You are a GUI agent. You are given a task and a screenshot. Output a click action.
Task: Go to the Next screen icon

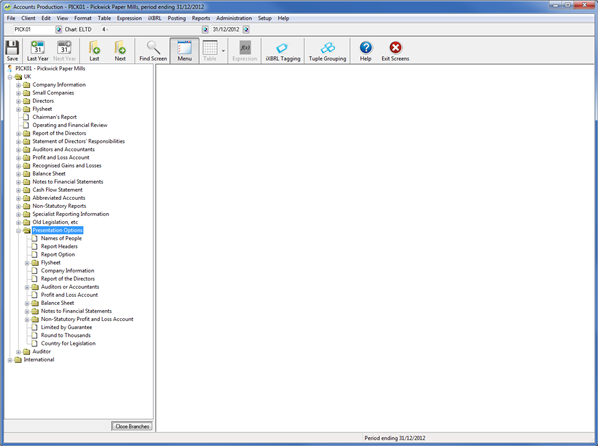point(120,51)
